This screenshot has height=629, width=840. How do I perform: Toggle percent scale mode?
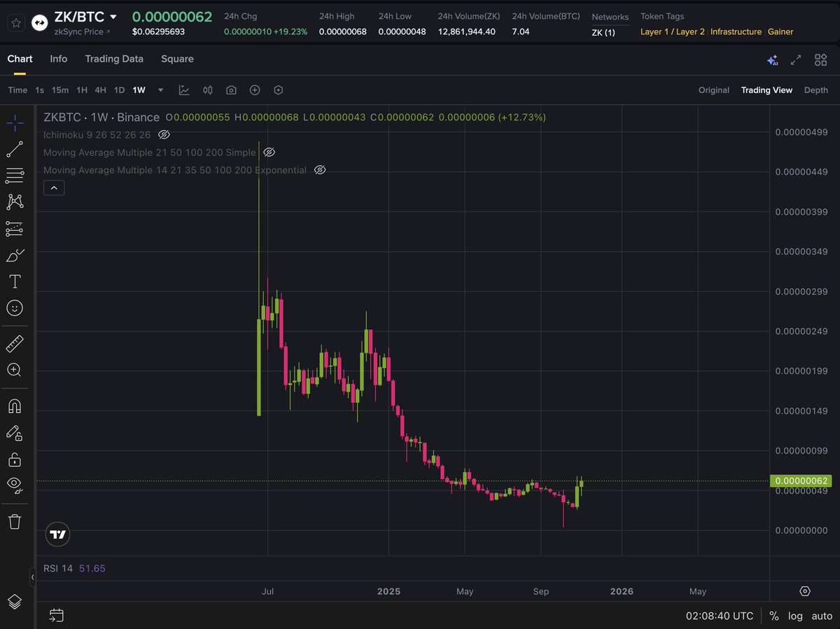click(774, 616)
